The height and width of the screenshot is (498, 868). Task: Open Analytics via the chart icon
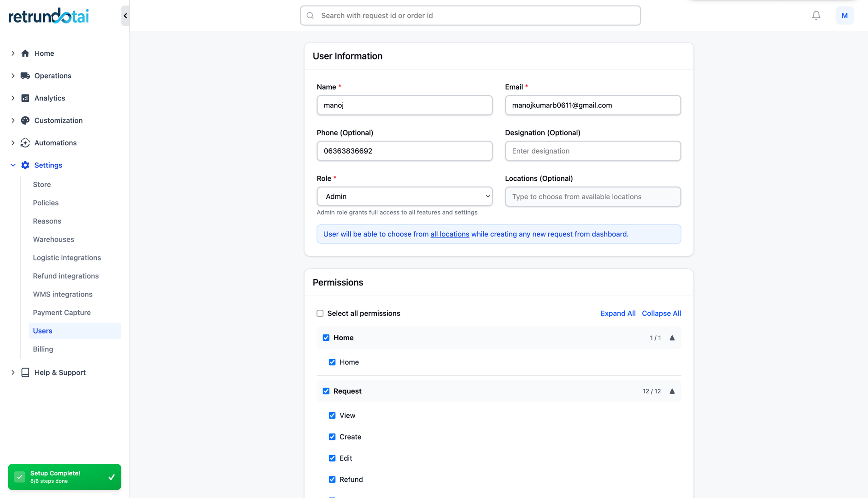click(x=25, y=98)
